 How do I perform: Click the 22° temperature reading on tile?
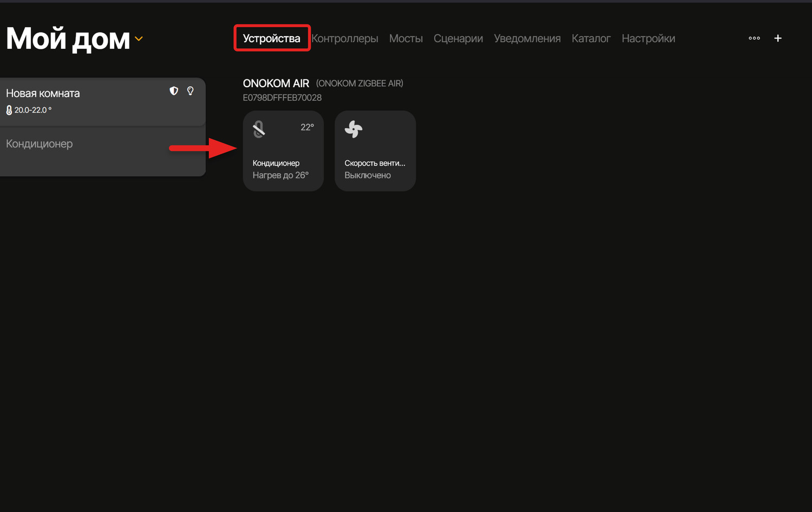pyautogui.click(x=307, y=127)
